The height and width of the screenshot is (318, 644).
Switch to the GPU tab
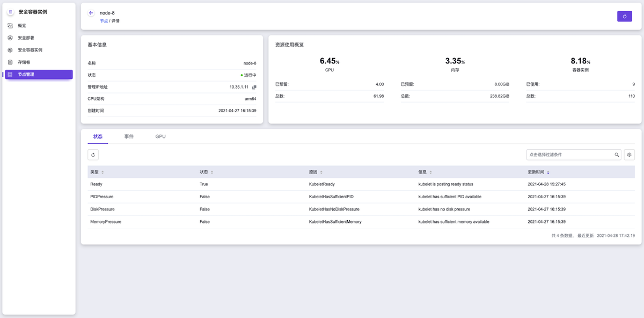click(x=160, y=136)
